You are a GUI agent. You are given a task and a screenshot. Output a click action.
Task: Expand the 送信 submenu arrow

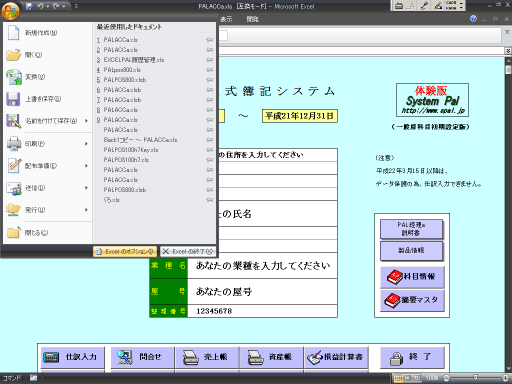point(86,188)
